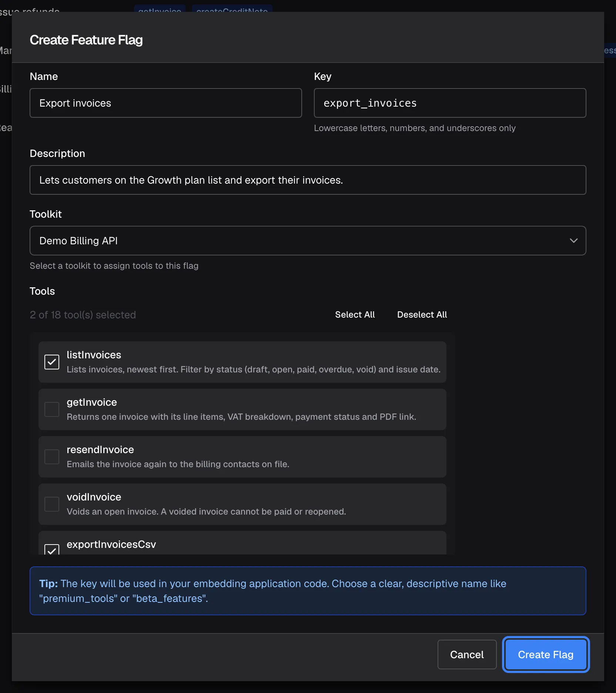Click the chevron arrow in the Toolkit dropdown
The height and width of the screenshot is (693, 616).
pos(573,241)
